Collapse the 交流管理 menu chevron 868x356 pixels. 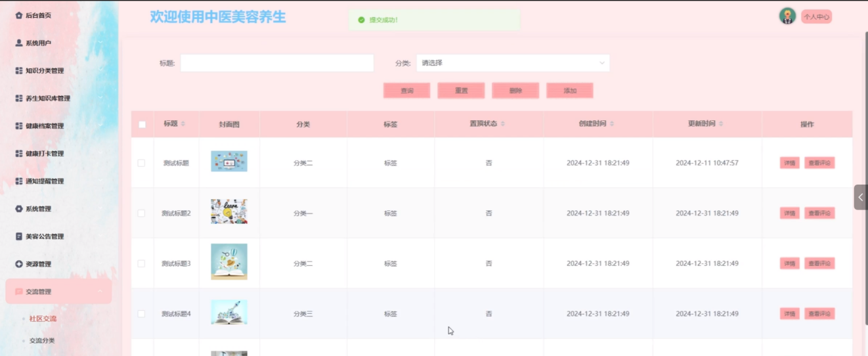[x=100, y=292]
